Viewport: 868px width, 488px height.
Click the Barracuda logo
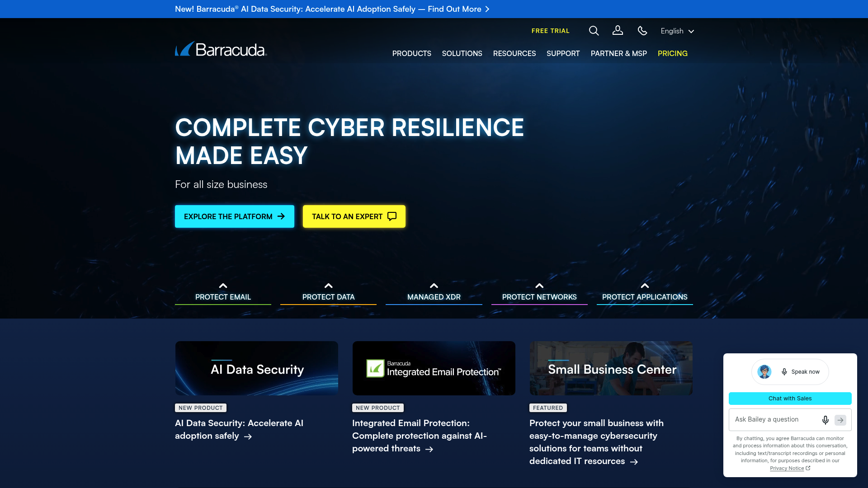[x=221, y=49]
